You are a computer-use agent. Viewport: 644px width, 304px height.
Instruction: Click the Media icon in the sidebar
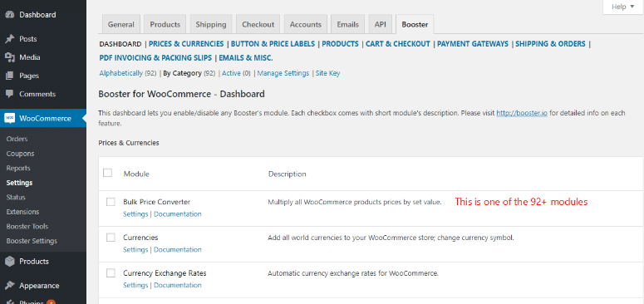pos(10,57)
